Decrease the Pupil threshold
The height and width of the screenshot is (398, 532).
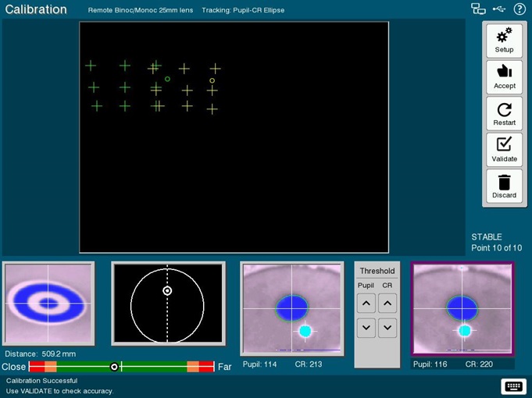(366, 328)
